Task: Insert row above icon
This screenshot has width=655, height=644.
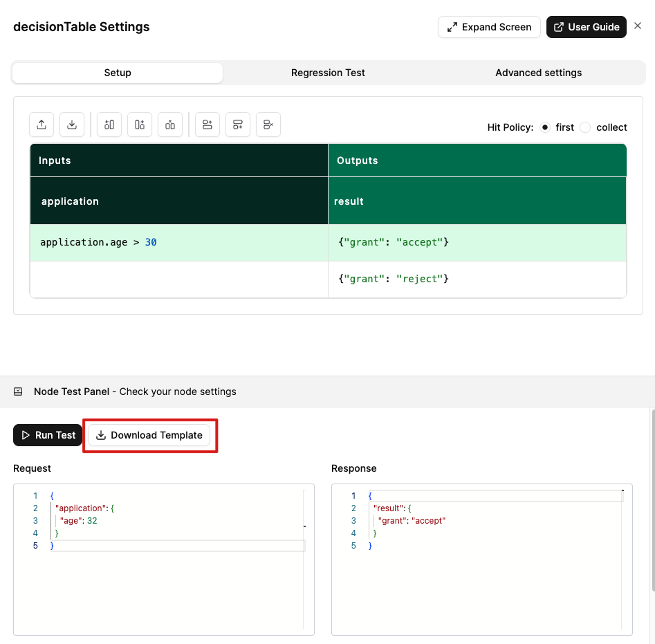Action: coord(207,125)
